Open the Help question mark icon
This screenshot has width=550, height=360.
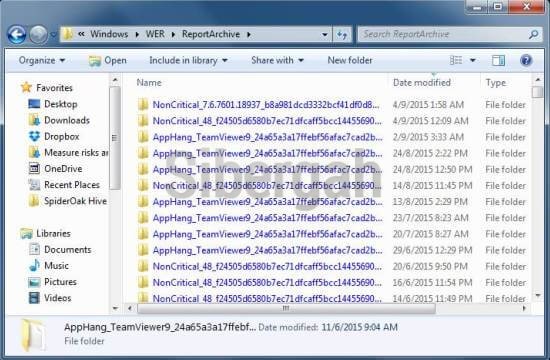click(526, 60)
